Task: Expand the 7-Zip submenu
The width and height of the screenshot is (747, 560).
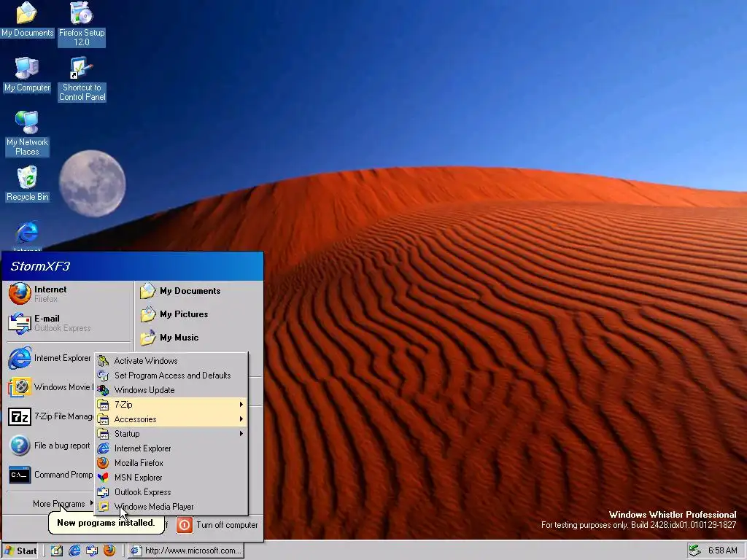Action: pyautogui.click(x=171, y=405)
